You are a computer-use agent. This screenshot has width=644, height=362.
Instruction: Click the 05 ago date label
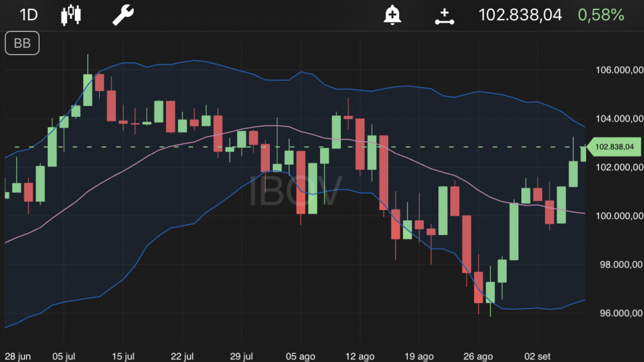click(300, 356)
